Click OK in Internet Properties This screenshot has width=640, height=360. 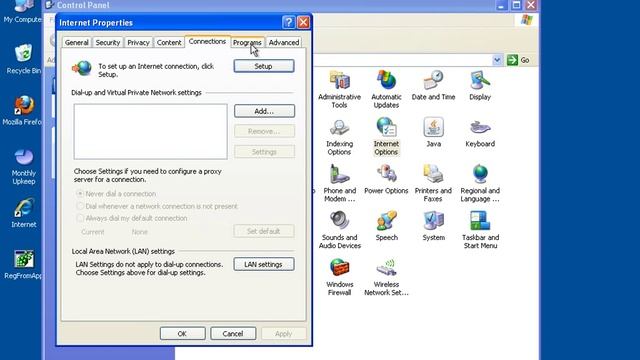[182, 333]
